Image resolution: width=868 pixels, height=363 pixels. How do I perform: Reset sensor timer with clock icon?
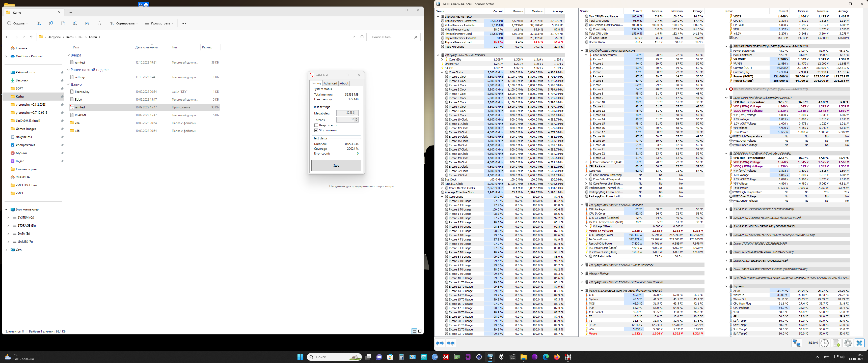click(825, 343)
